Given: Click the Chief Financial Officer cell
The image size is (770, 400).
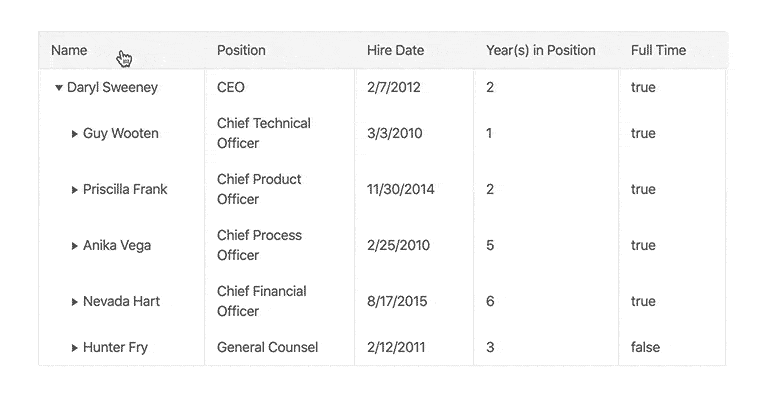Looking at the screenshot, I should coord(279,301).
